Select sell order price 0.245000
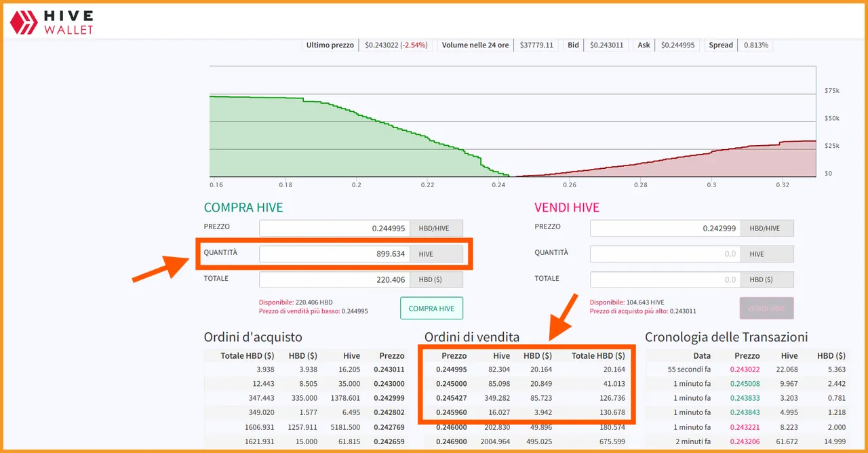The image size is (868, 453). pyautogui.click(x=452, y=384)
